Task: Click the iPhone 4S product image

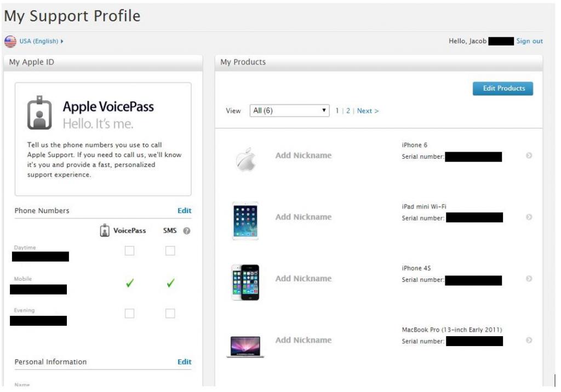Action: [x=245, y=283]
